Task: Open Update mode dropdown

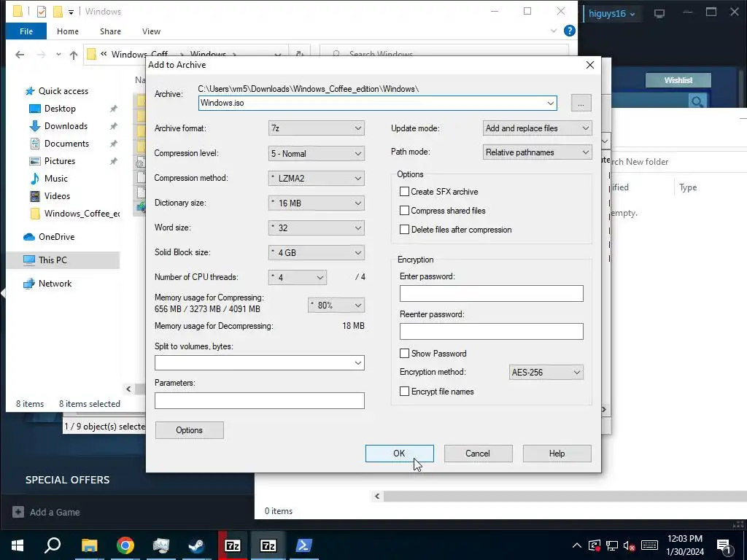Action: [537, 128]
